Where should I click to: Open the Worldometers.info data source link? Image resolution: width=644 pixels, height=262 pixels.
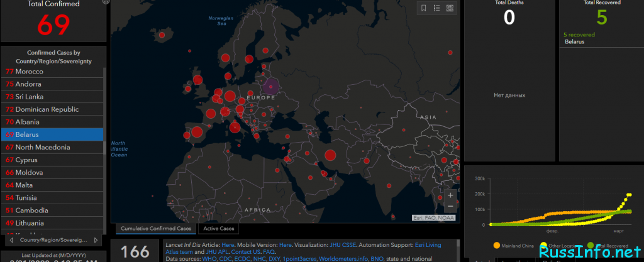[343, 259]
